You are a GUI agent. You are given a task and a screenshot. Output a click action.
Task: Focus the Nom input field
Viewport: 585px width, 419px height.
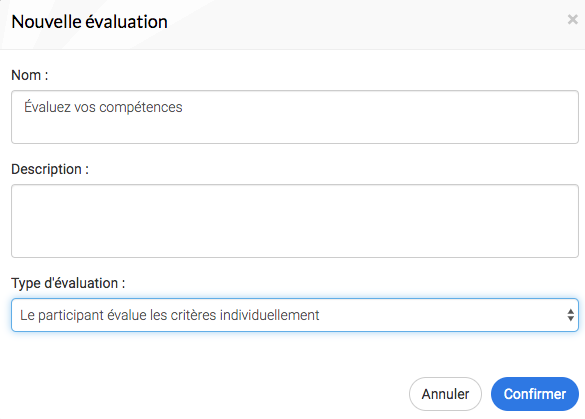[295, 117]
